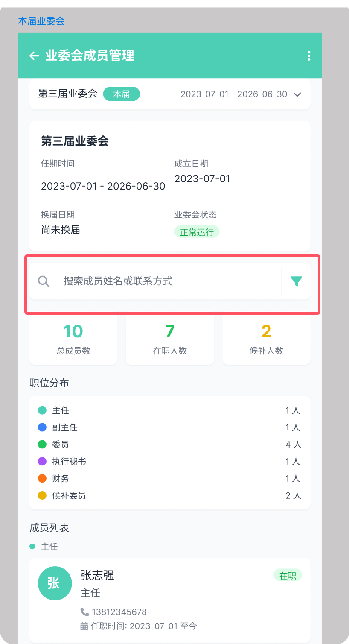Click the 正常运行 status tag
This screenshot has height=644, width=349.
(197, 232)
